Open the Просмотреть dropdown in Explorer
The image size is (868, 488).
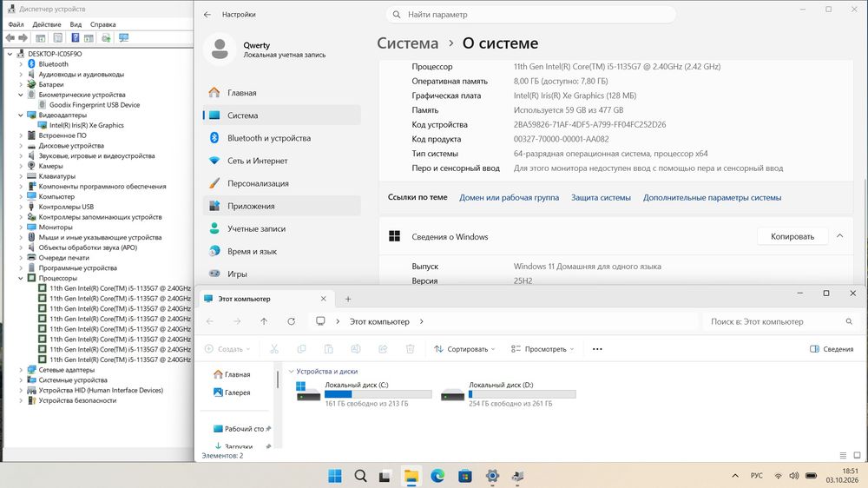click(542, 349)
